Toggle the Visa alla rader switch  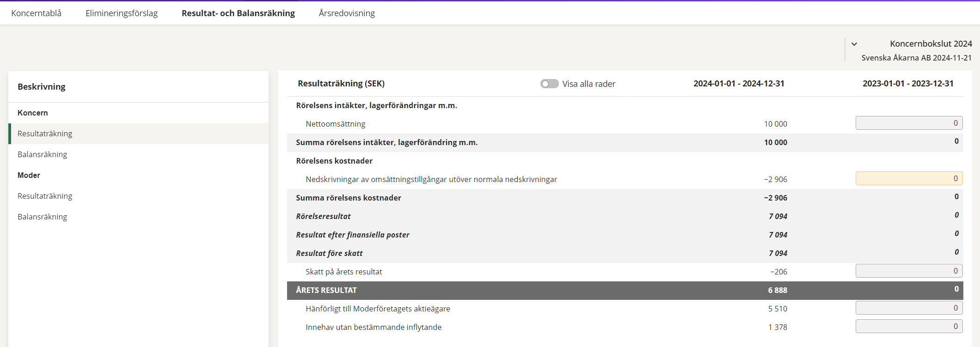click(549, 84)
